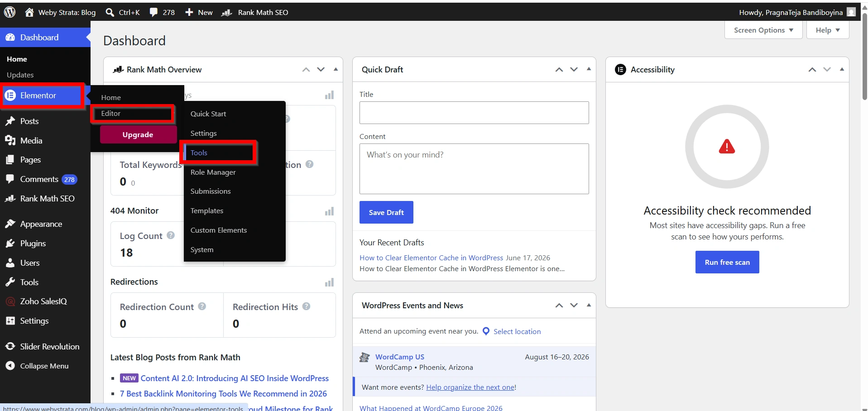Open the Rank Math SEO admin bar icon

point(227,13)
